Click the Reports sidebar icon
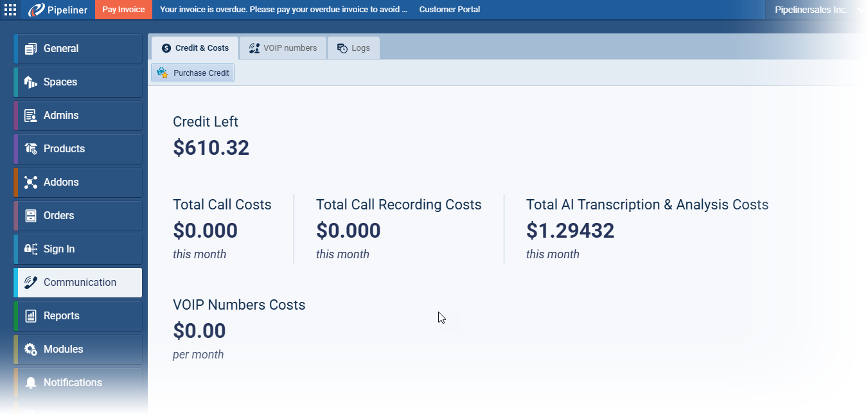The height and width of the screenshot is (415, 868). click(30, 316)
